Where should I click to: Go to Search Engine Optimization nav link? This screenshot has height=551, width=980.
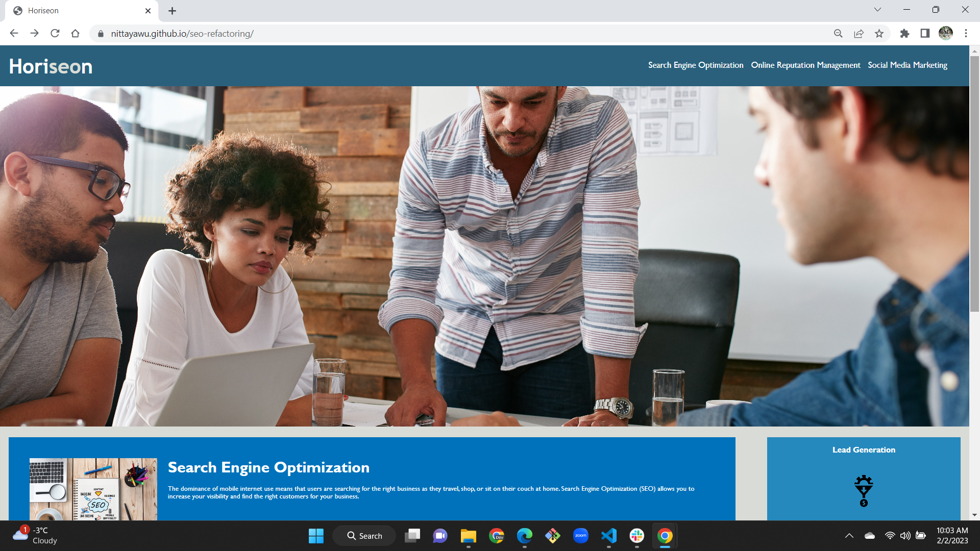[x=695, y=65]
